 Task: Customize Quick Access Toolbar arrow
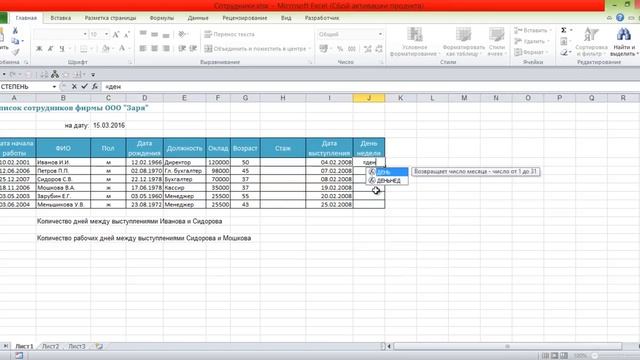coord(93,75)
